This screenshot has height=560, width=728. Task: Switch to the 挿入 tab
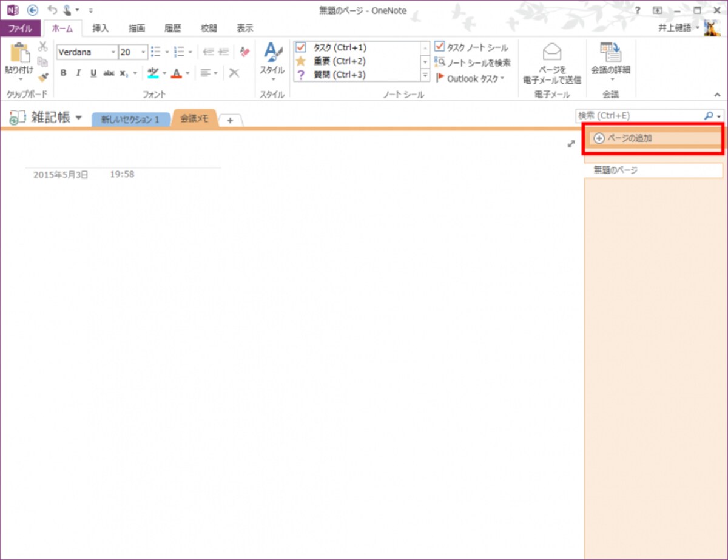(101, 28)
